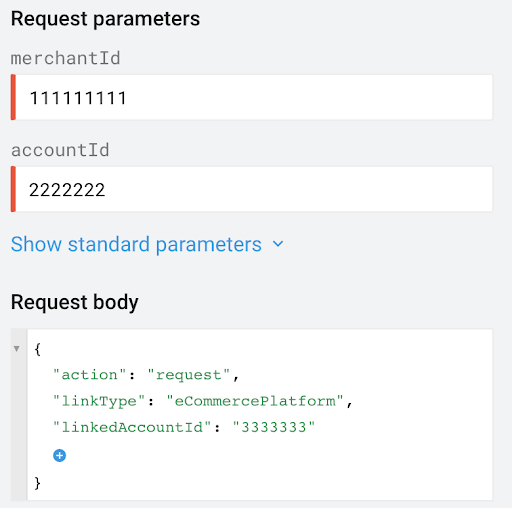Click the accountId parameter label
512x508 pixels.
point(60,150)
